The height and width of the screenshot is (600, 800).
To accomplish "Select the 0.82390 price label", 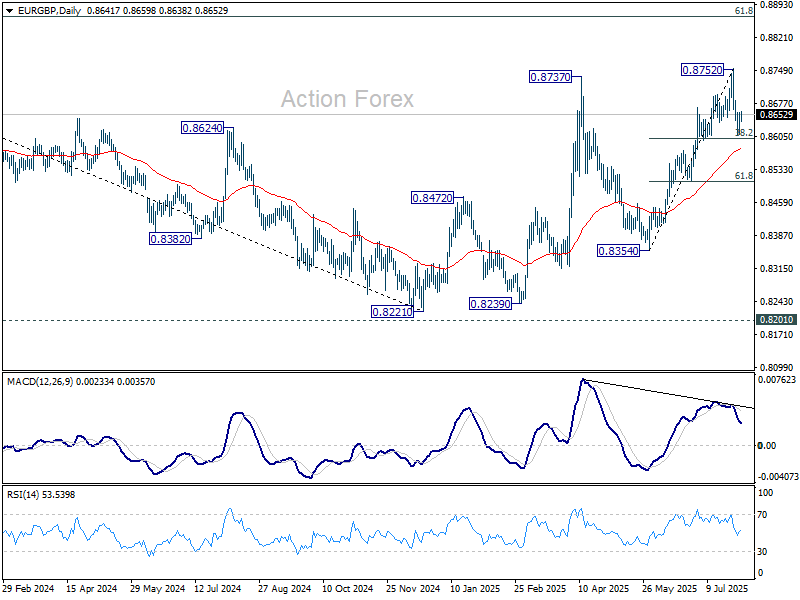I will click(x=490, y=304).
